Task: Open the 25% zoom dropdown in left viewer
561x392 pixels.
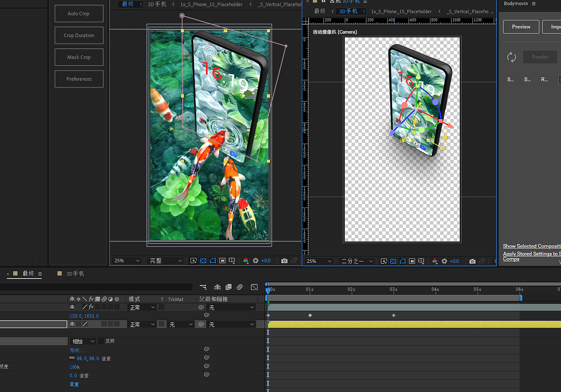Action: (x=127, y=261)
